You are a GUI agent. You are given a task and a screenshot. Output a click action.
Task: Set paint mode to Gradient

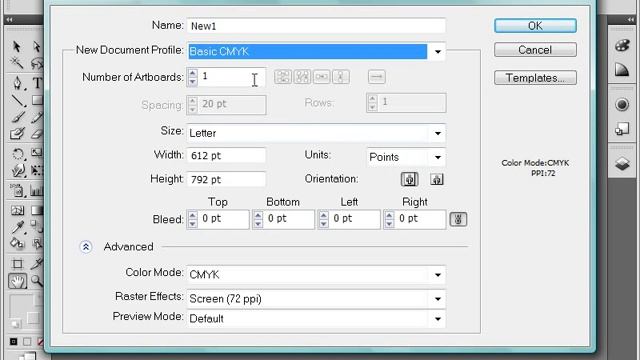click(27, 342)
